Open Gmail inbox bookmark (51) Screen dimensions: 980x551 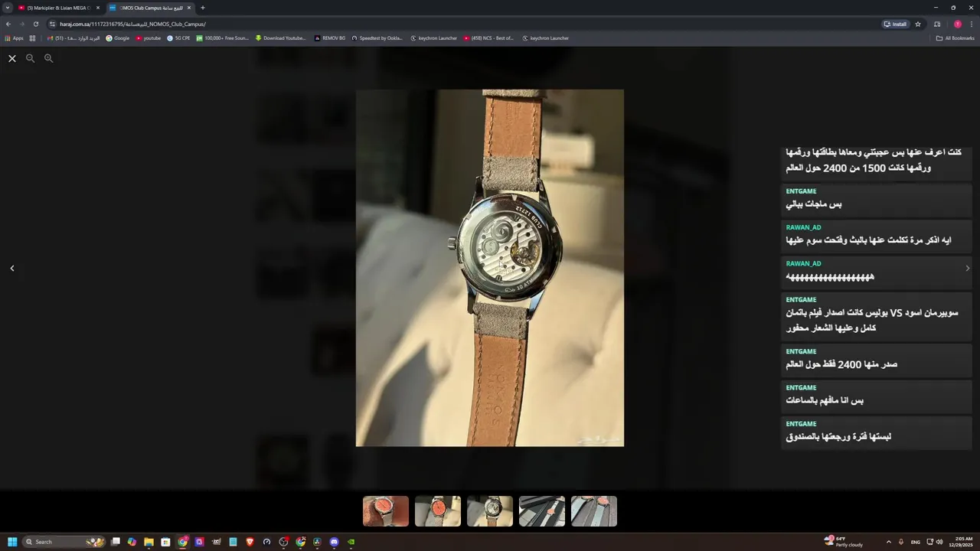(x=73, y=38)
